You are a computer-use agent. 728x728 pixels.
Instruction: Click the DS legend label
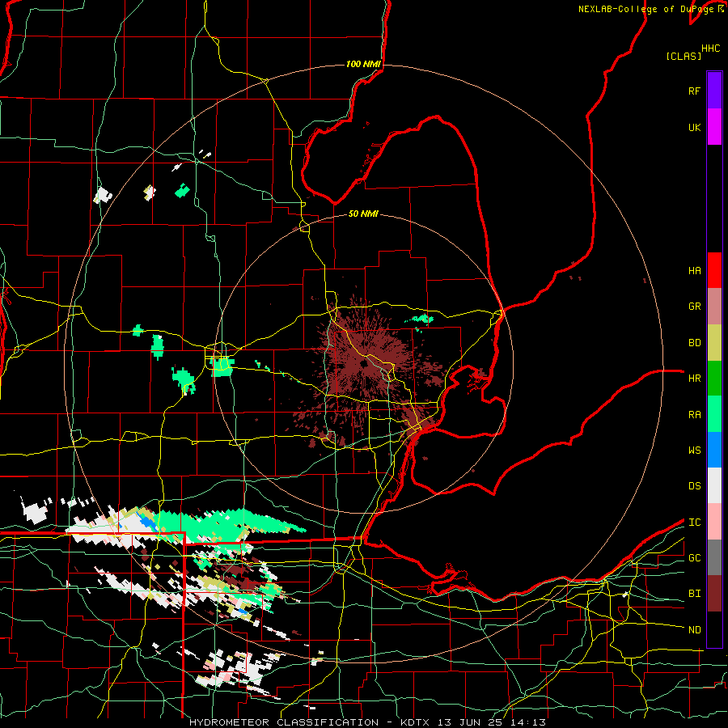[694, 486]
